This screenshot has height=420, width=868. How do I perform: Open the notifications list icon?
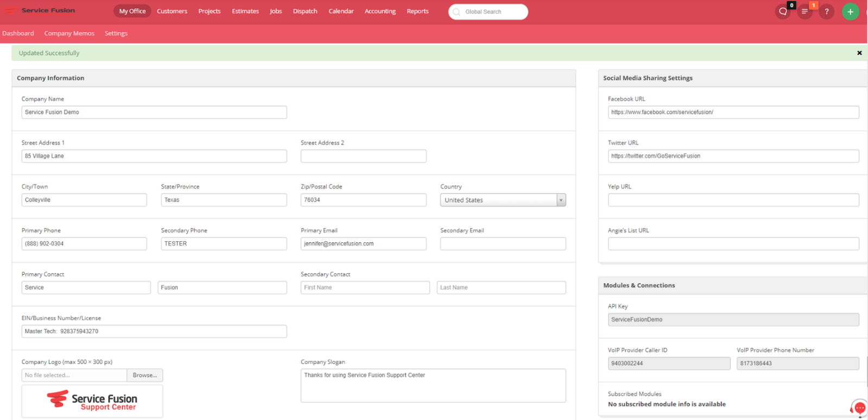coord(805,11)
